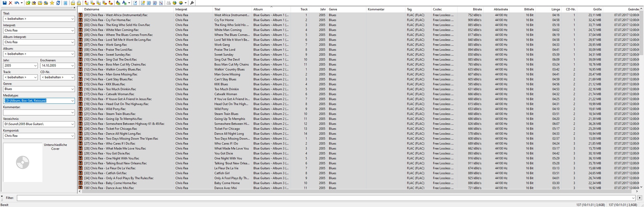Open the Mediatype combo box

click(x=72, y=101)
